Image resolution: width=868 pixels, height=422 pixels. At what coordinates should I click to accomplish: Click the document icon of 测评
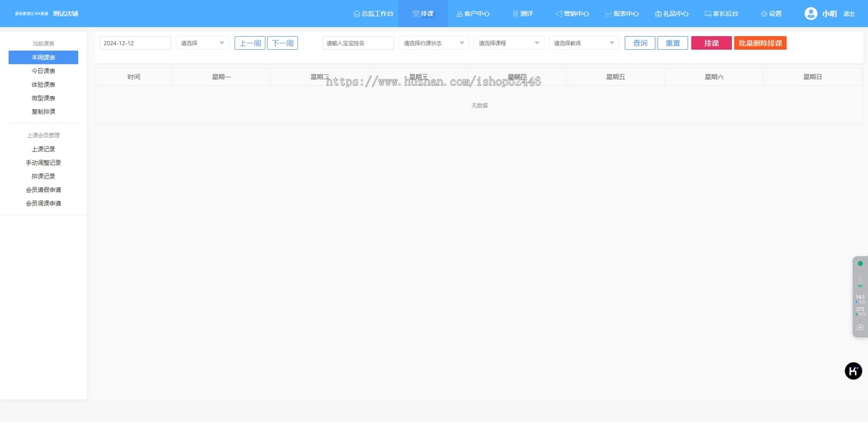(516, 14)
